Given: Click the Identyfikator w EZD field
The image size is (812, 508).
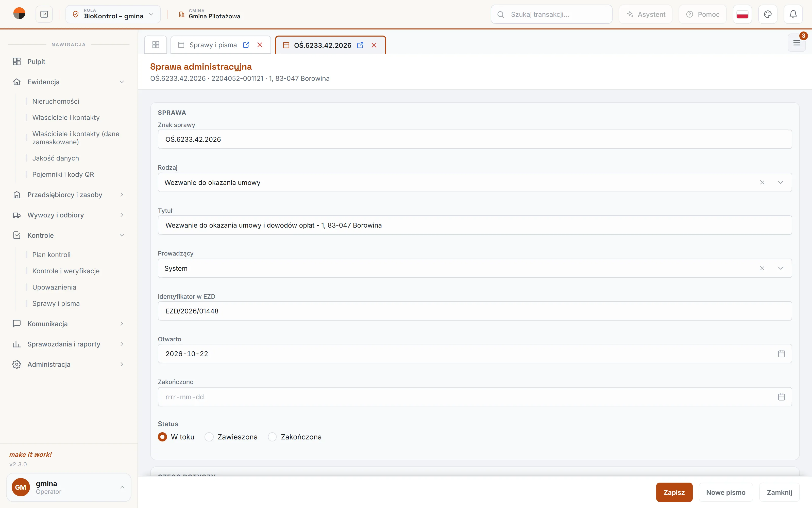Looking at the screenshot, I should point(475,311).
